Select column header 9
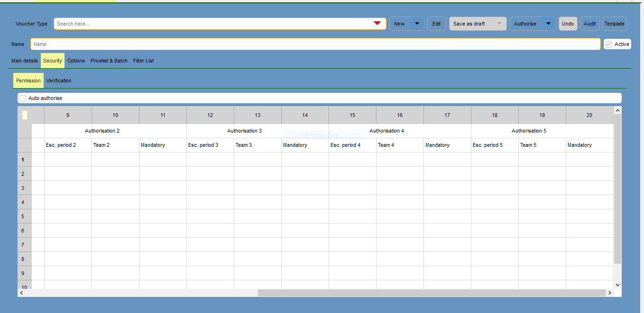The height and width of the screenshot is (313, 644). (68, 115)
